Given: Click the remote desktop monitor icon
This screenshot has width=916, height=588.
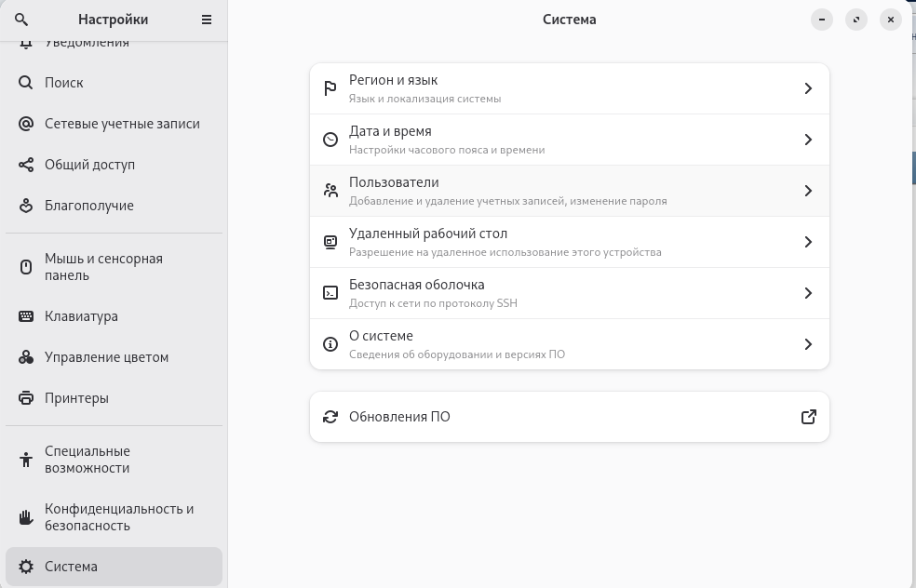Looking at the screenshot, I should [330, 242].
